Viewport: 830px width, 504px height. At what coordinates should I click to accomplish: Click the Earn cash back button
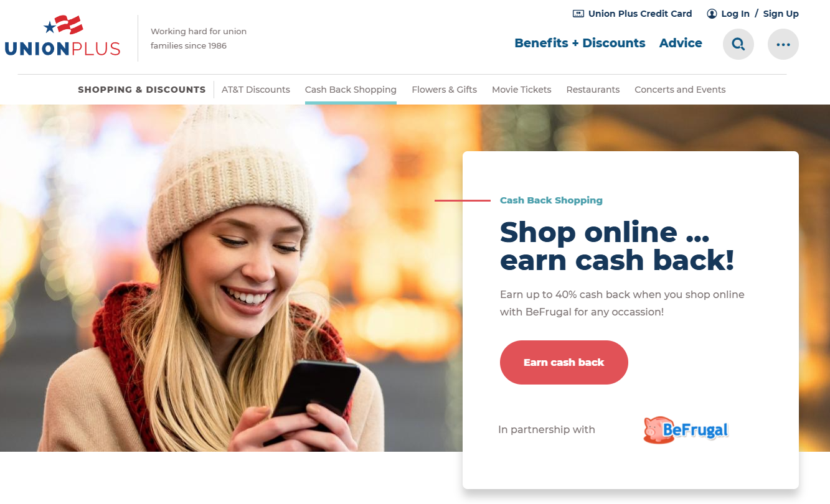(564, 362)
